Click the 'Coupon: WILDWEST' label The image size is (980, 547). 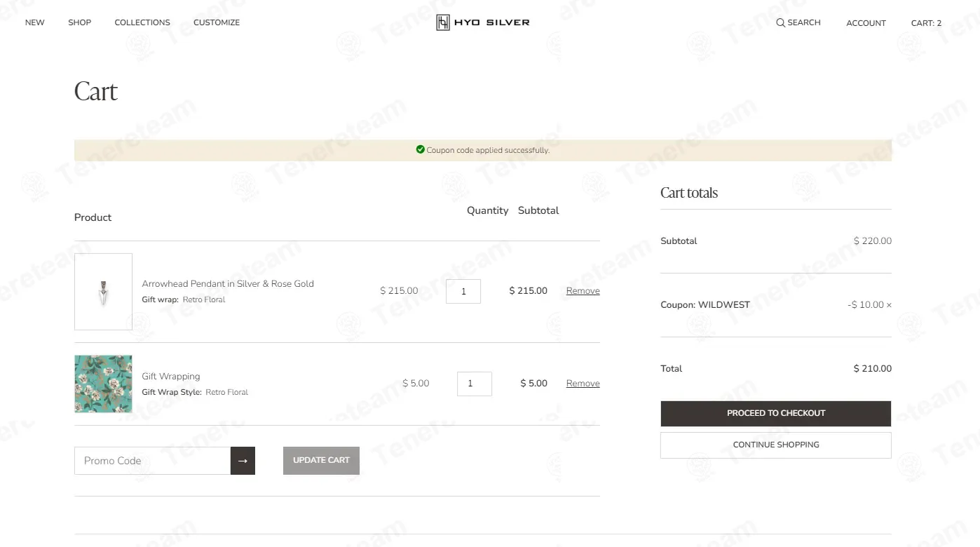(705, 305)
